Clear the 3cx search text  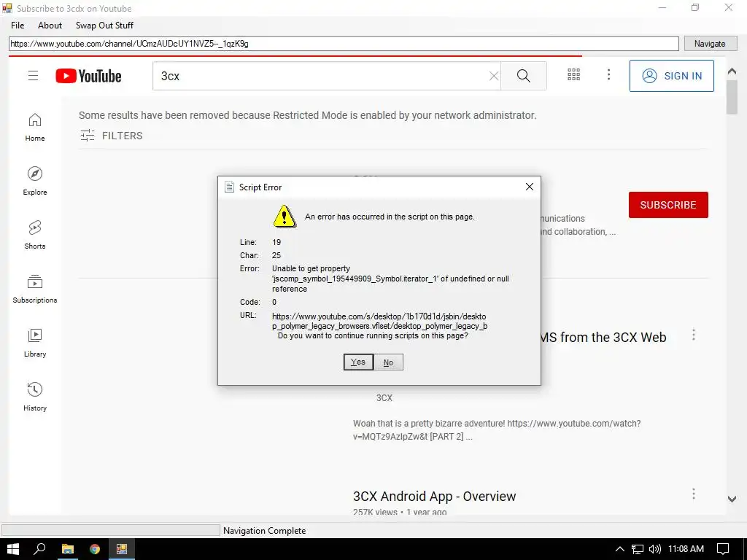[x=494, y=76]
